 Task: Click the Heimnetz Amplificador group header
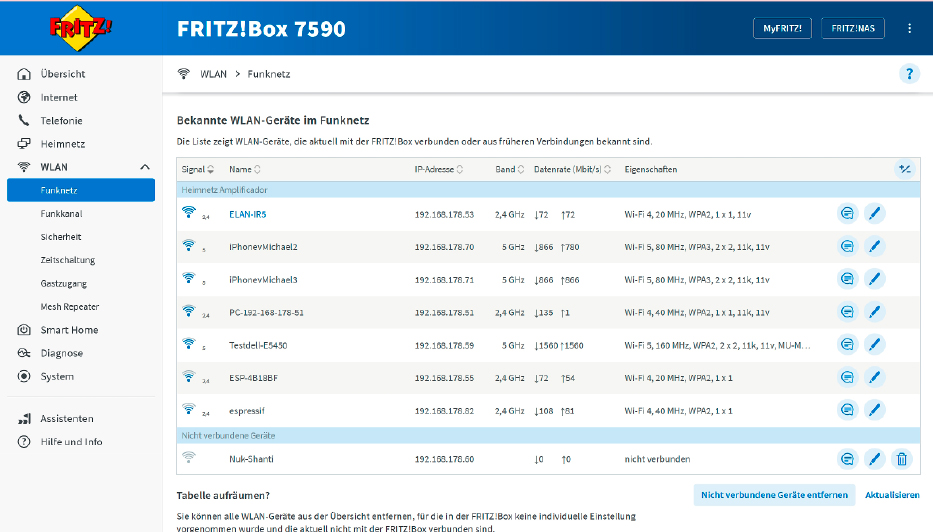(x=548, y=190)
